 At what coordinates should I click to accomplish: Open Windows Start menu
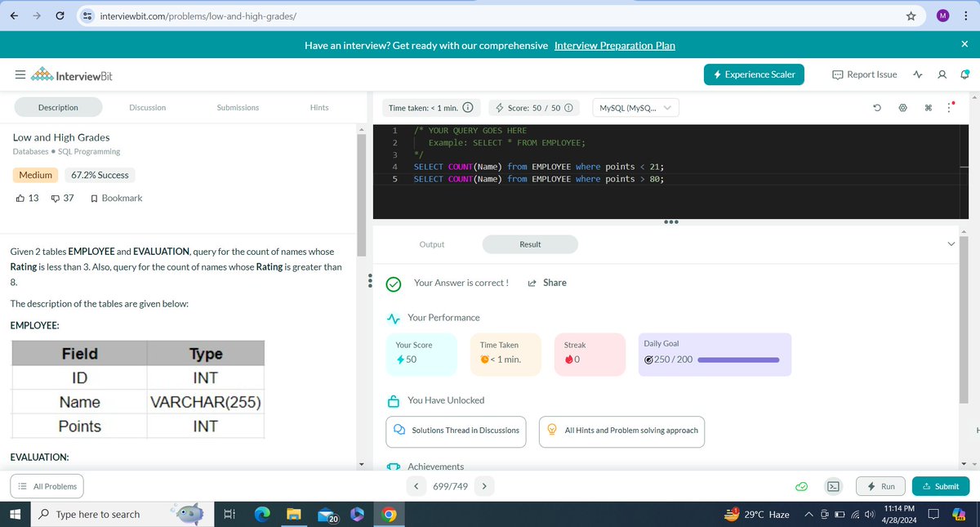(15, 514)
